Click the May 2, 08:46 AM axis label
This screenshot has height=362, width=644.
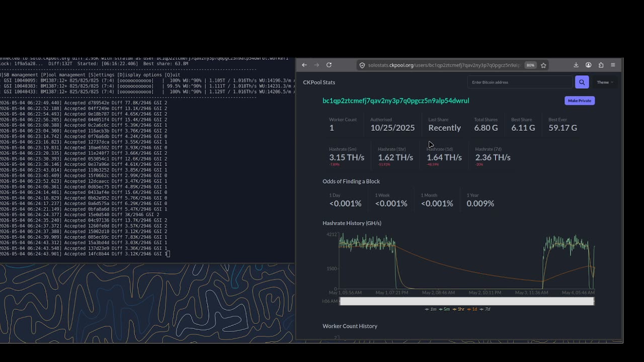(438, 293)
